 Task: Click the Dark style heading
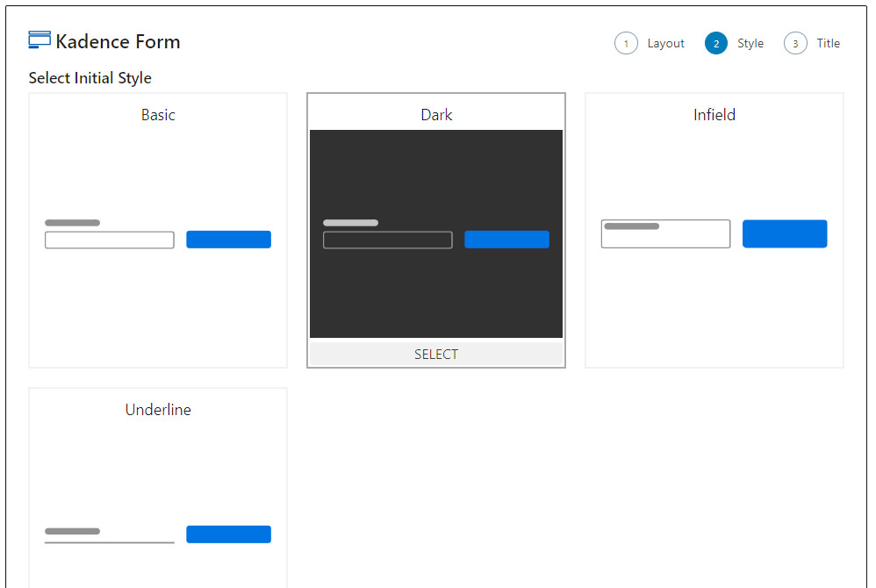[436, 115]
